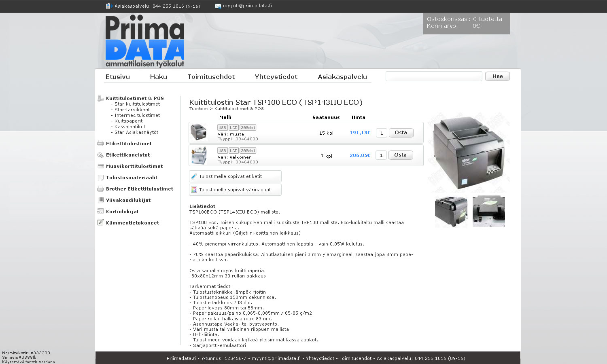Open the paper-slot close-up gallery thumbnail
The image size is (607, 364).
pos(489,212)
